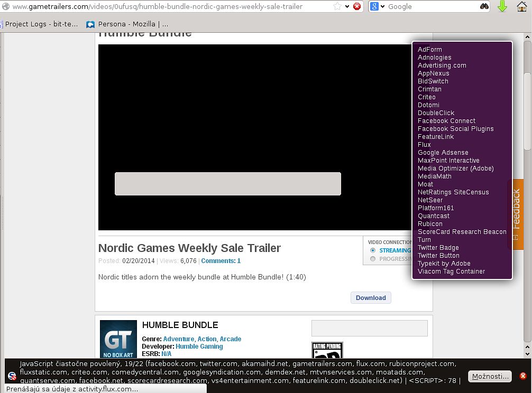Close the NoScript notification bar
The image size is (532, 393).
point(522,376)
